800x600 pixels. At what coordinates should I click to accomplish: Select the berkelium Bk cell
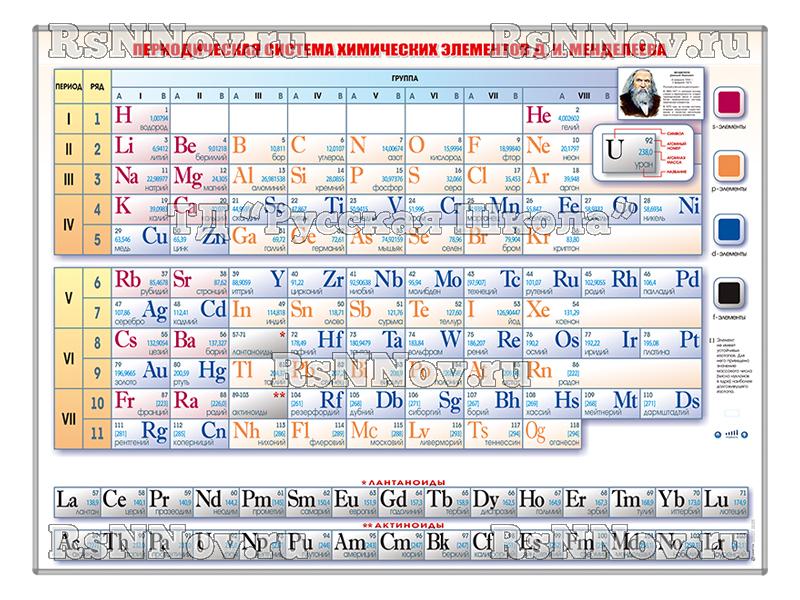(447, 545)
